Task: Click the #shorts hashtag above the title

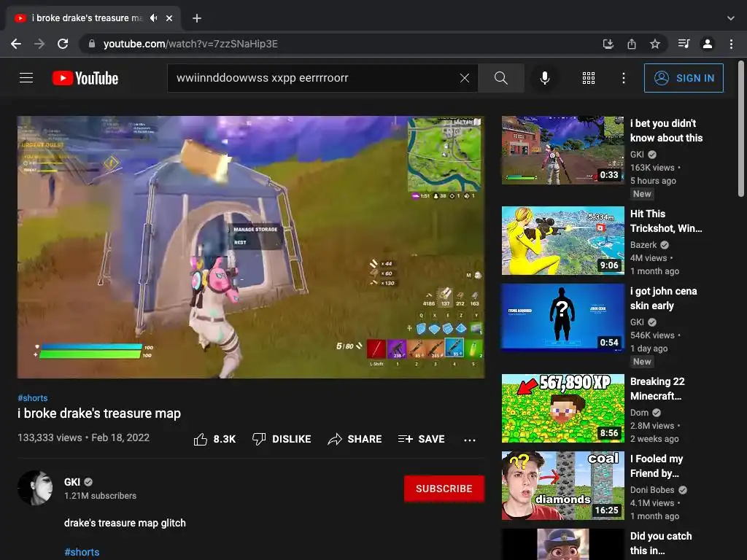Action: point(32,397)
